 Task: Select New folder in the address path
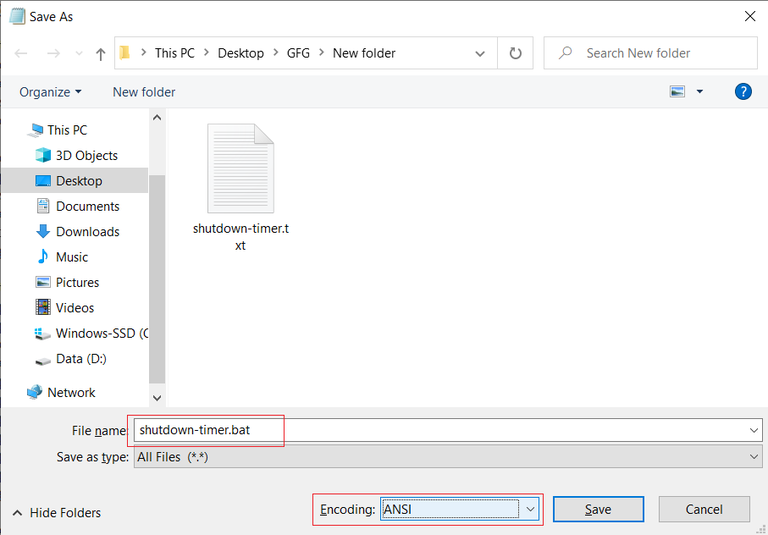[x=364, y=53]
